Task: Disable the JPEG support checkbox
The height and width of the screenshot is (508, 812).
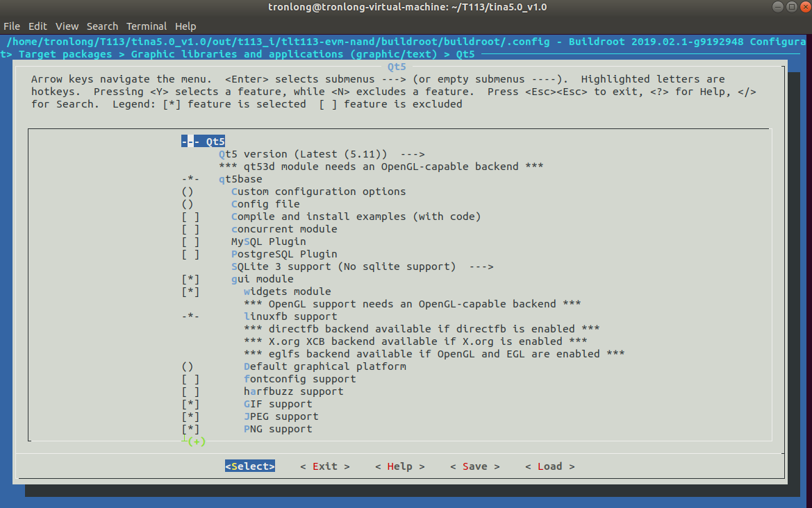Action: 190,416
